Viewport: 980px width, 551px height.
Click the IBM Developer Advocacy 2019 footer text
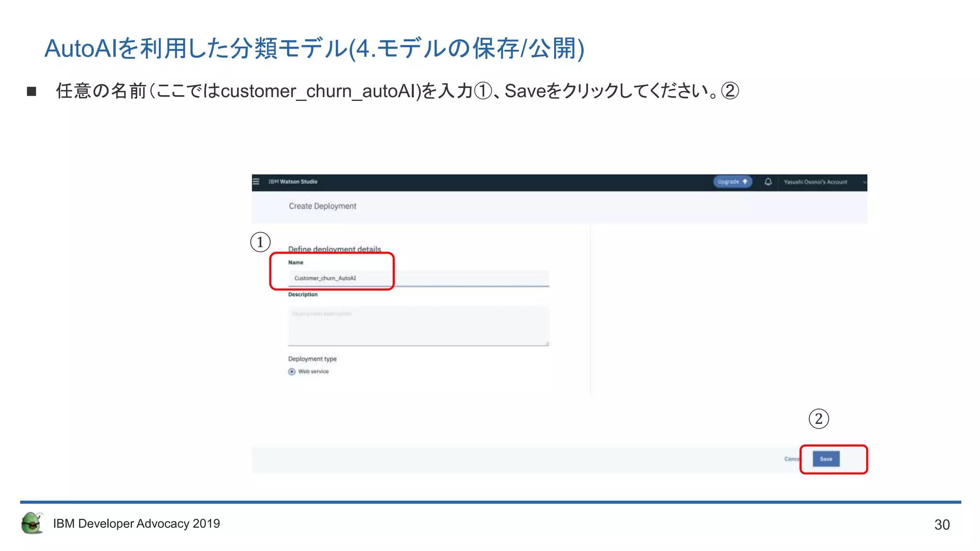(x=136, y=524)
